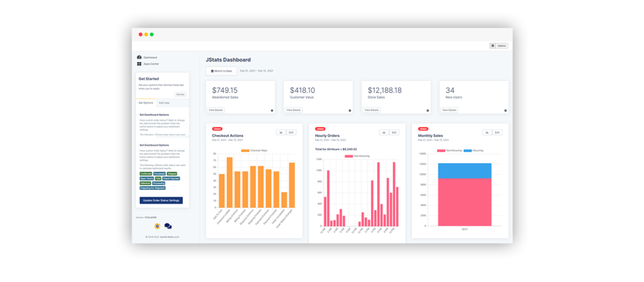Screen dimensions: 644x282
Task: Click Update Order Status Settings button
Action: pos(161,200)
